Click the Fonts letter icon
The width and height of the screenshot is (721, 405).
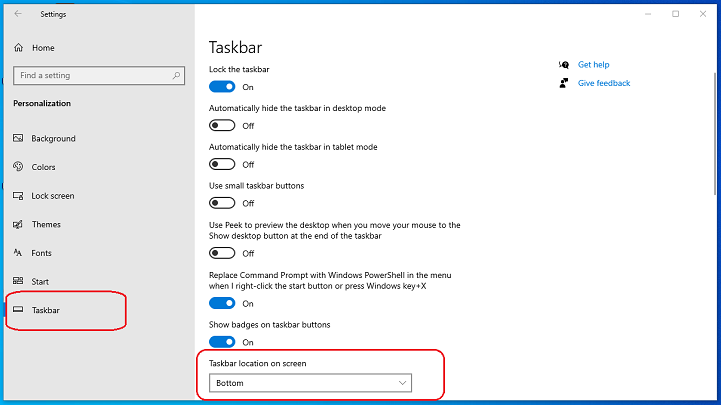tap(18, 252)
